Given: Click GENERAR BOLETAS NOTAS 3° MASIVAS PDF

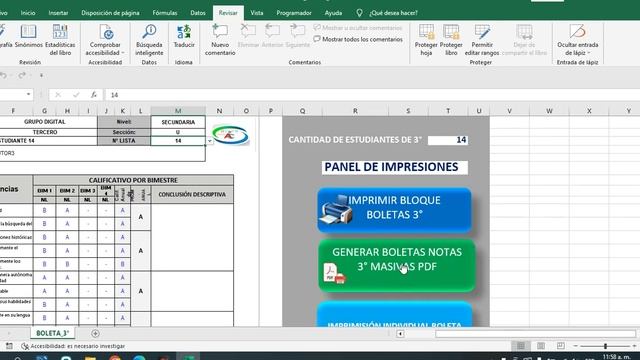Looking at the screenshot, I should click(x=397, y=265).
